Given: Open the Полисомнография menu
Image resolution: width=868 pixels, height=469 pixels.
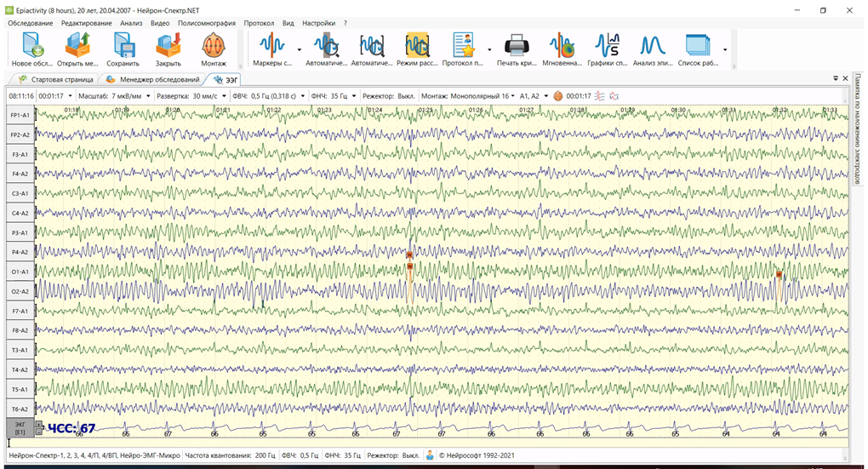Looking at the screenshot, I should (x=207, y=23).
